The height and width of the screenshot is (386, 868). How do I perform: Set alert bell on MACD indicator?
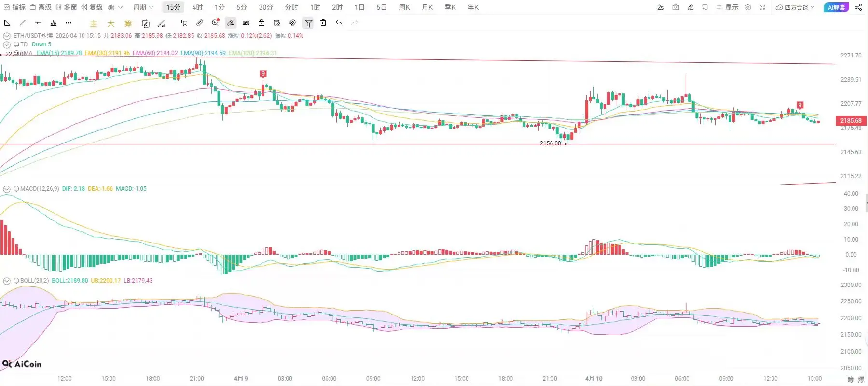coord(16,189)
